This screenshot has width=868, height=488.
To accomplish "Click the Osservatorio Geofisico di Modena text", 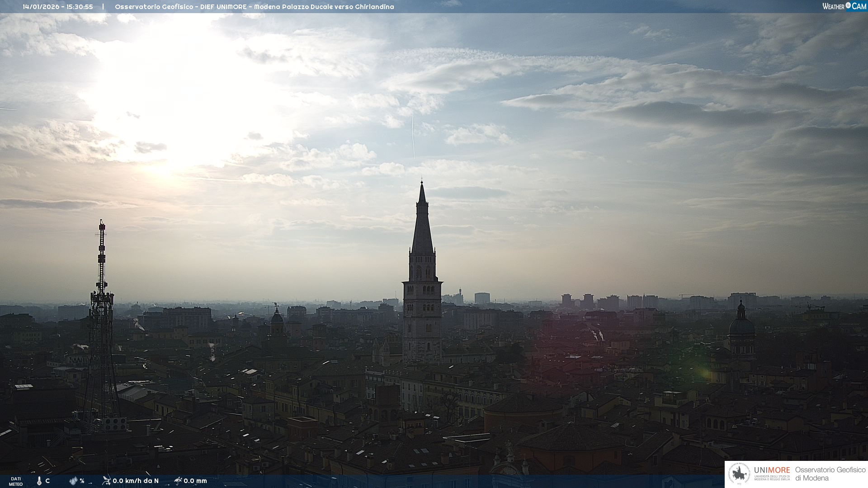I will [830, 474].
